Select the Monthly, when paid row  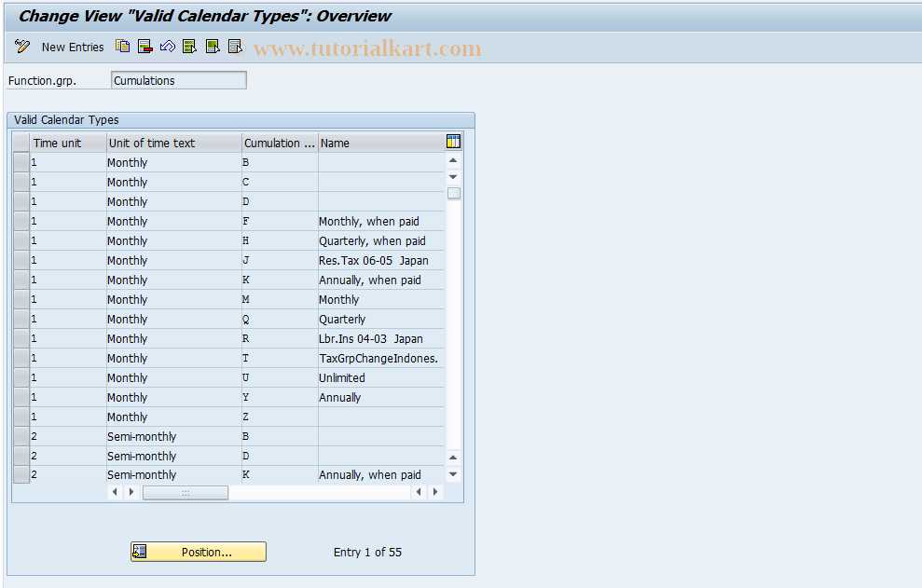(x=21, y=221)
